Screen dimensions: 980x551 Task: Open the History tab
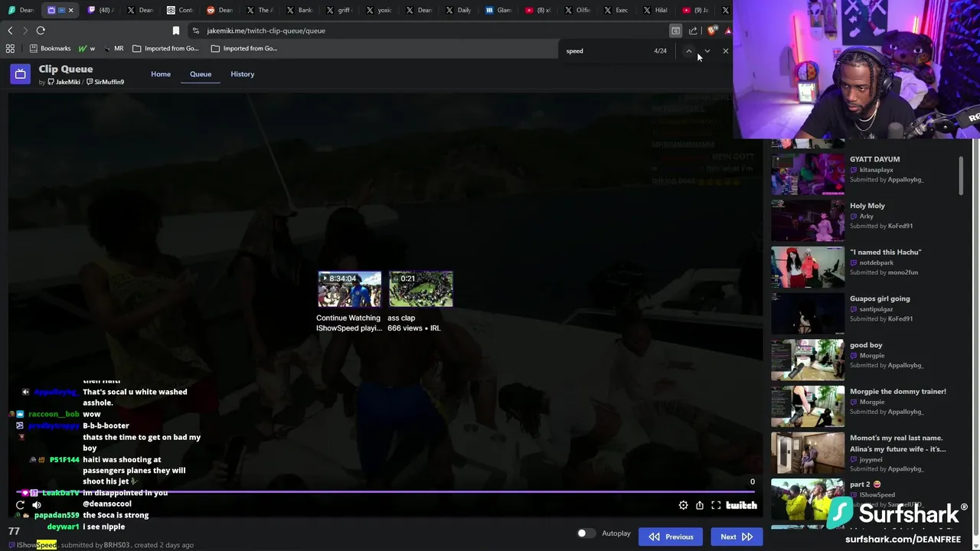(x=242, y=74)
